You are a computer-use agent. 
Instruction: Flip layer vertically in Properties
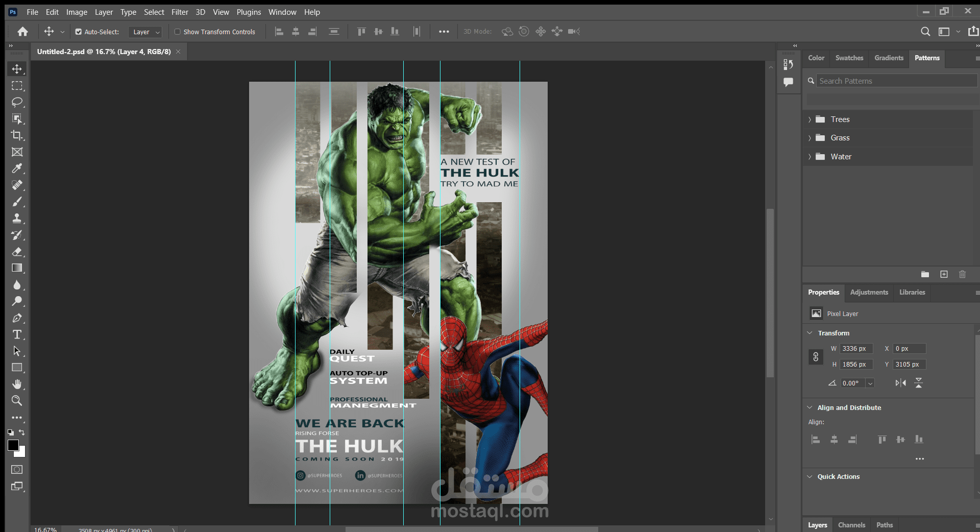coord(919,383)
